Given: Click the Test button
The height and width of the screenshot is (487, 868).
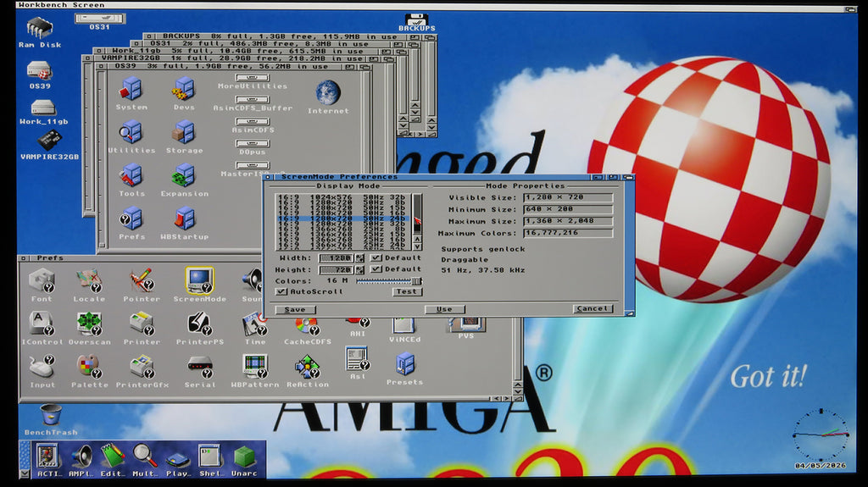Looking at the screenshot, I should pyautogui.click(x=407, y=291).
